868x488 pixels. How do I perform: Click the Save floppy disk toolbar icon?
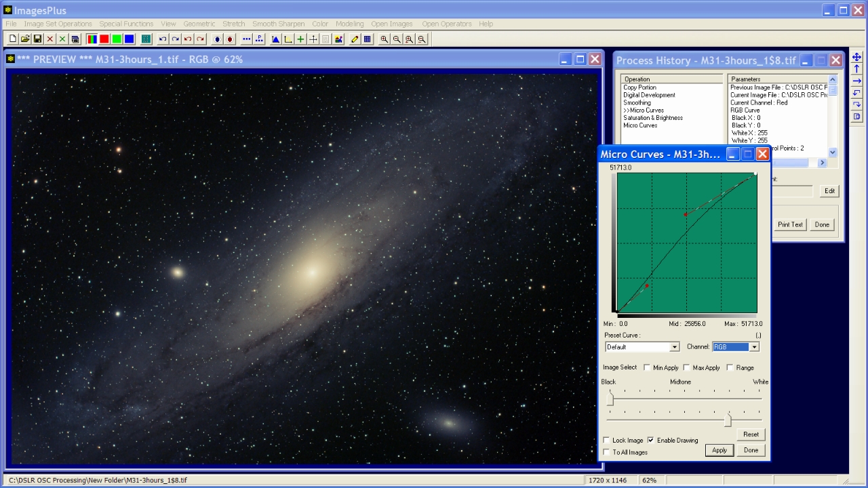(x=37, y=39)
